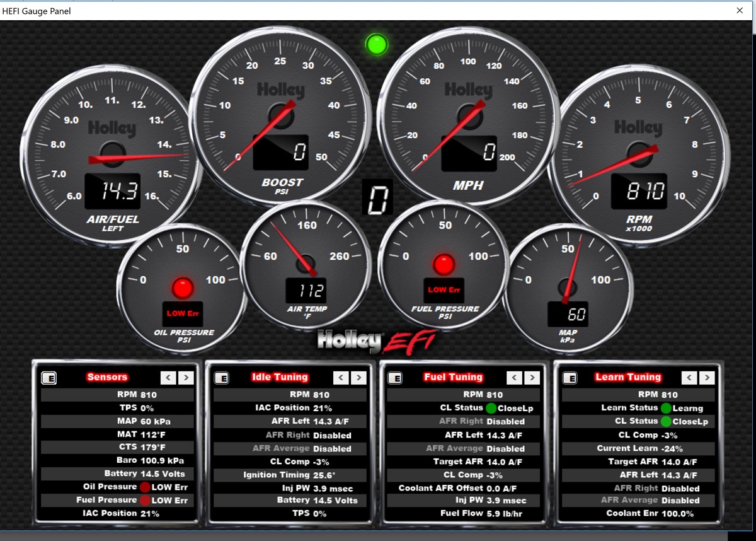
Task: Click green CL Status dot in Fuel Tuning
Action: tap(491, 408)
